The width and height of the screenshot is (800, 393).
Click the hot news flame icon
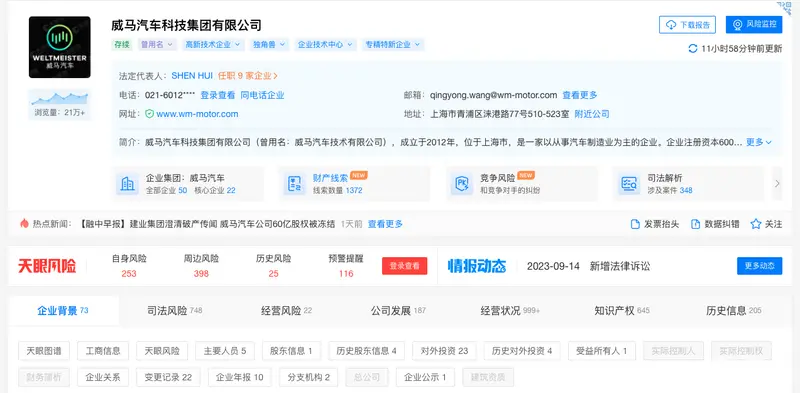pyautogui.click(x=24, y=224)
